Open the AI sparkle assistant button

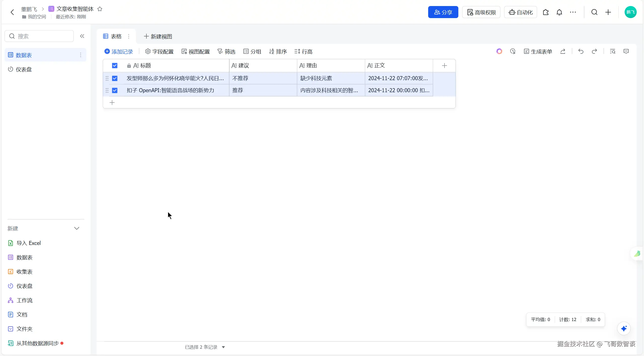[x=624, y=328]
